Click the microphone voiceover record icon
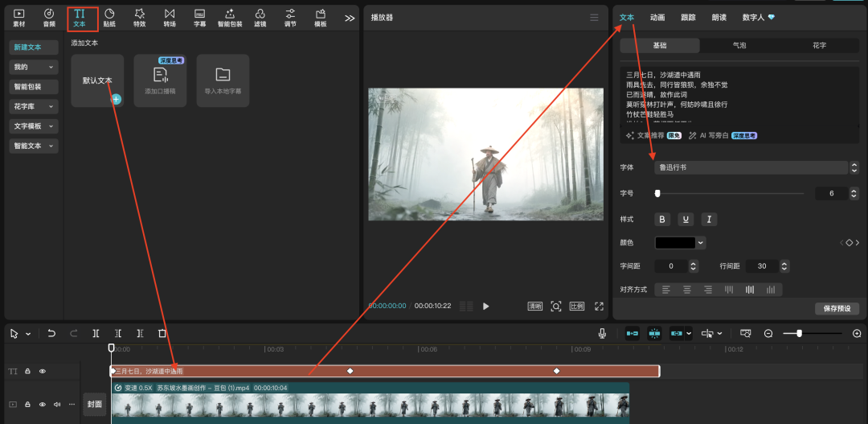The image size is (868, 424). pos(602,333)
